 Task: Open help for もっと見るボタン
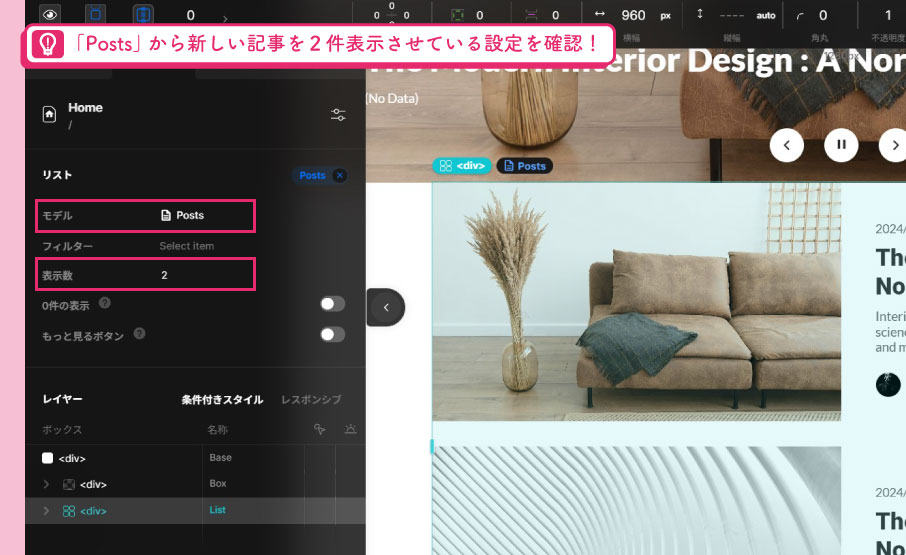click(139, 334)
